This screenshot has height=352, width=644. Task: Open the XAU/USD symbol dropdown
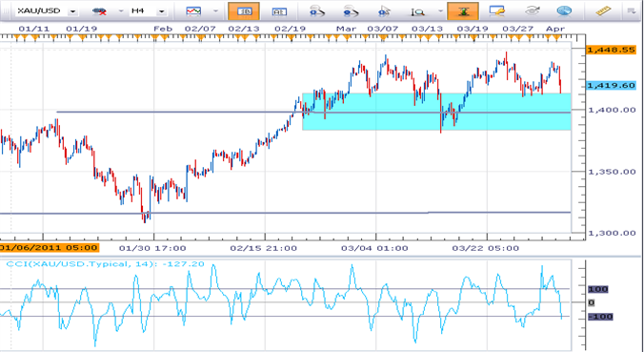point(73,11)
